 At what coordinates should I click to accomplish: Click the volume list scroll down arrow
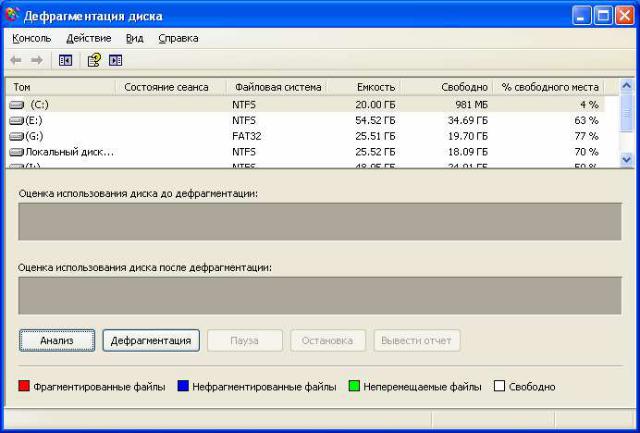pyautogui.click(x=626, y=160)
